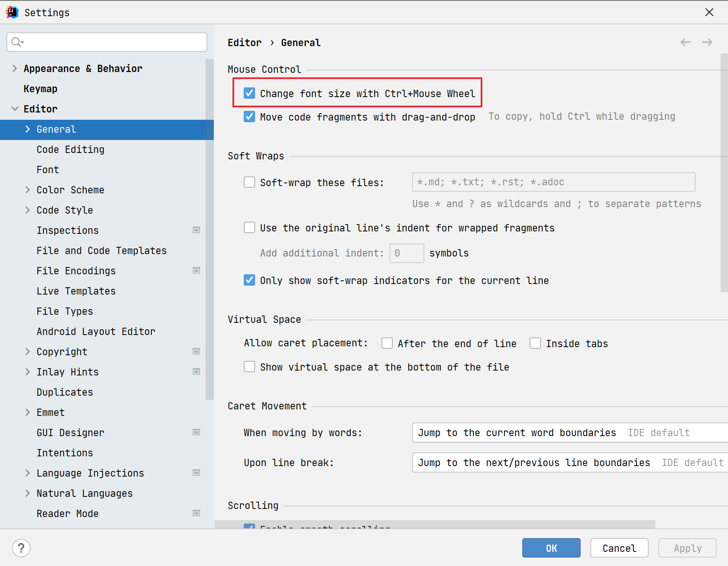Expand Language Injections node
Screen dimensions: 728x566
tap(28, 473)
